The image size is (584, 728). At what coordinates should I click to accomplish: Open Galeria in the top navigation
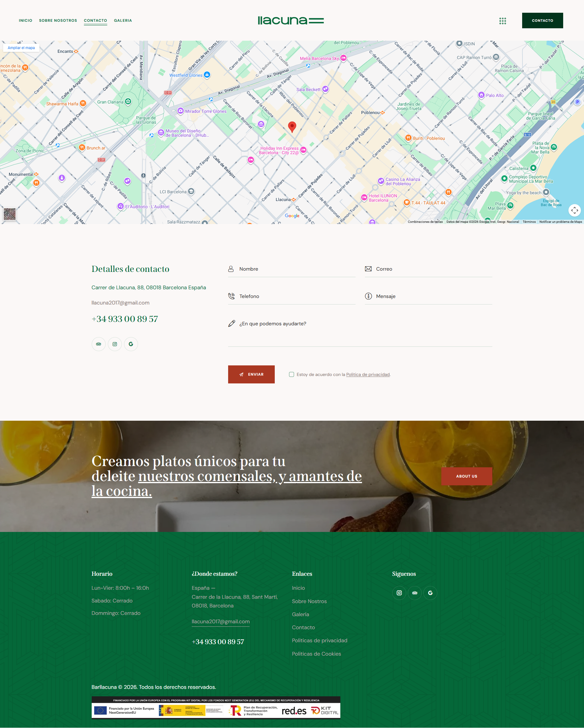click(123, 21)
